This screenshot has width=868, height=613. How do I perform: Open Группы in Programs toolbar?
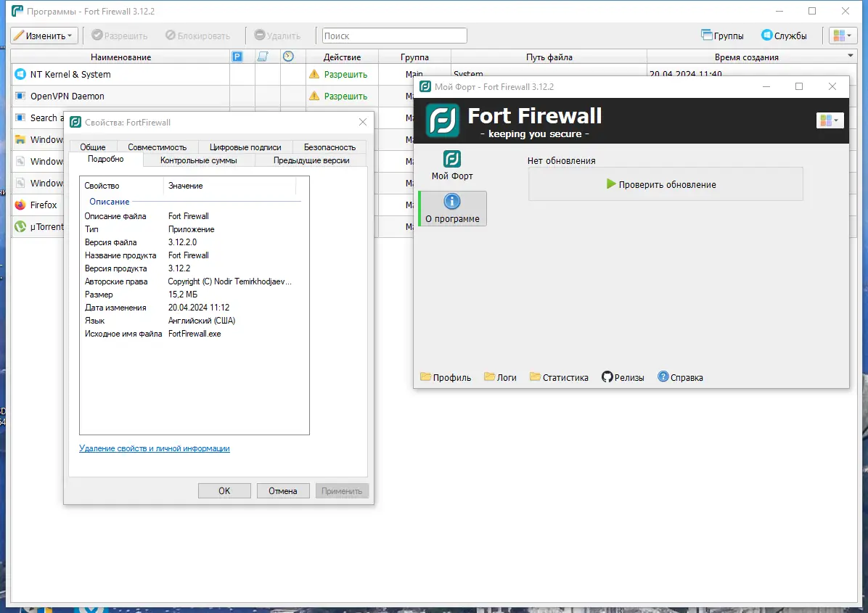[722, 36]
